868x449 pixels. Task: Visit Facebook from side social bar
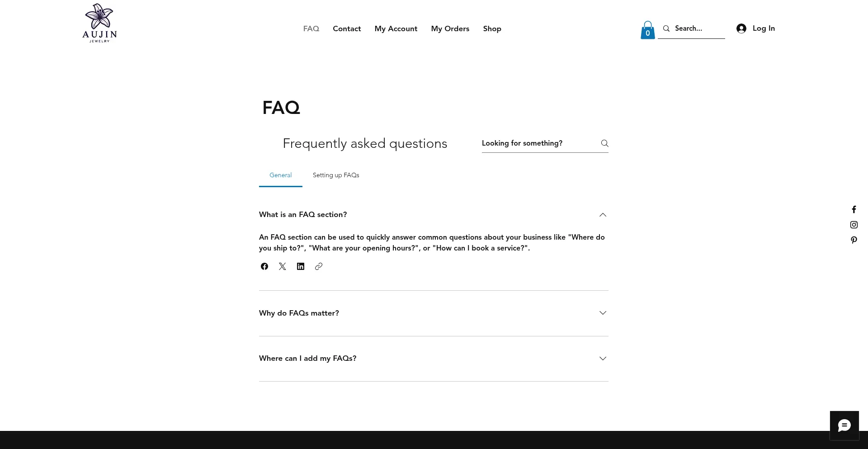854,209
